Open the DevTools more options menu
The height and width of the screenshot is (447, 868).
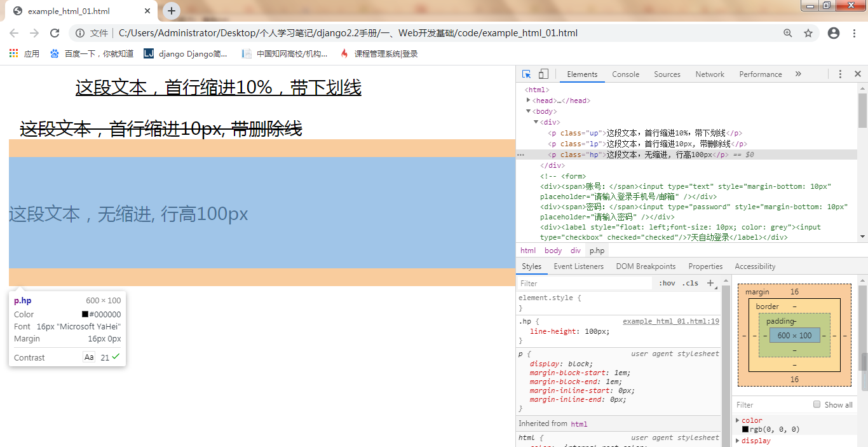840,74
